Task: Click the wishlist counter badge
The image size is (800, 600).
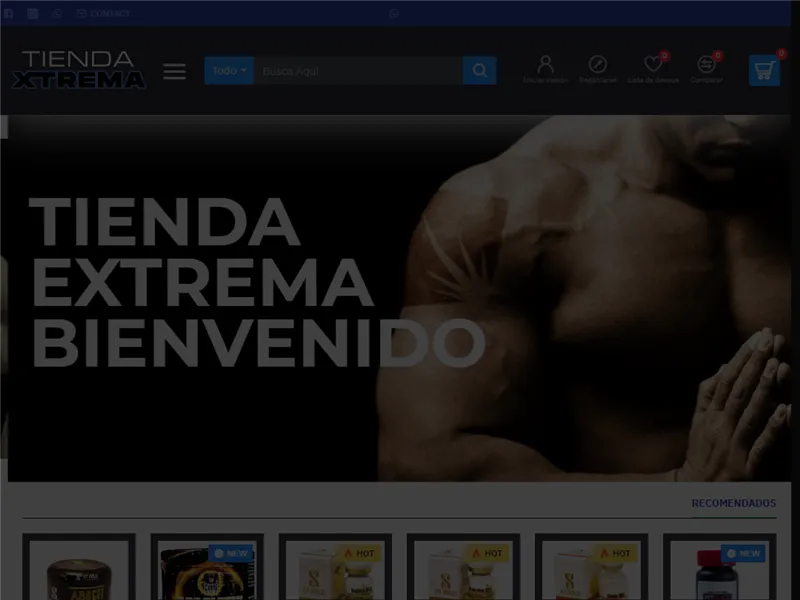Action: tap(664, 53)
